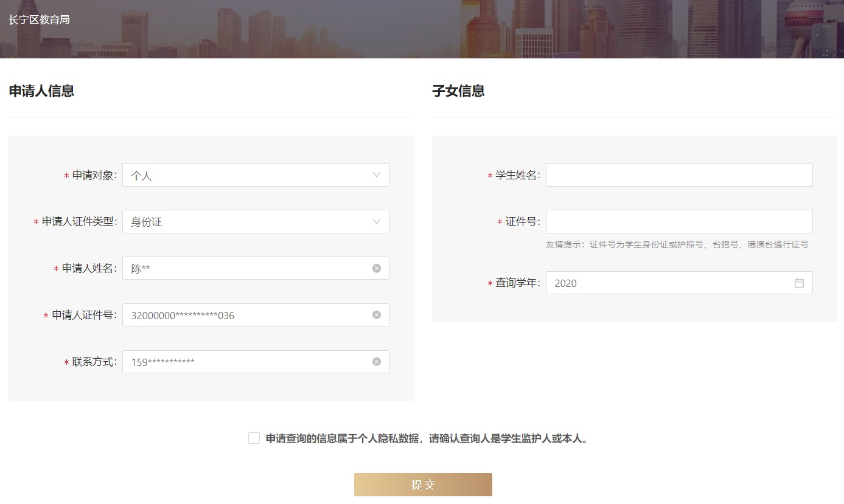Image resolution: width=844 pixels, height=504 pixels.
Task: Click the 申请人信息 section heading
Action: (41, 91)
